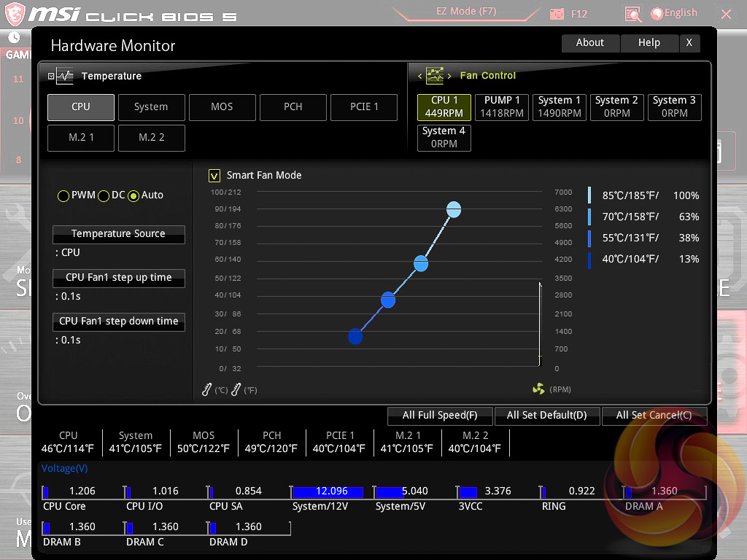Click the Temperature graph icon
Image resolution: width=747 pixels, height=560 pixels.
click(x=64, y=76)
